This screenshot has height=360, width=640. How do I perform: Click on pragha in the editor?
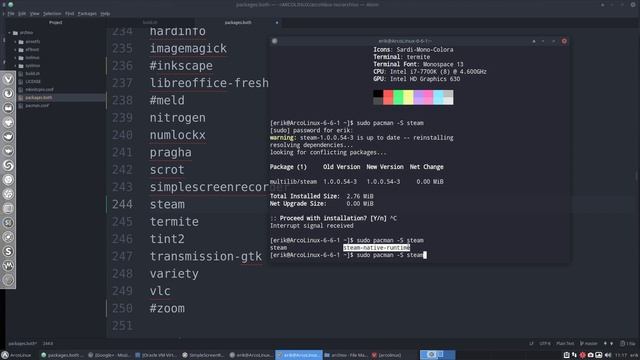[170, 152]
